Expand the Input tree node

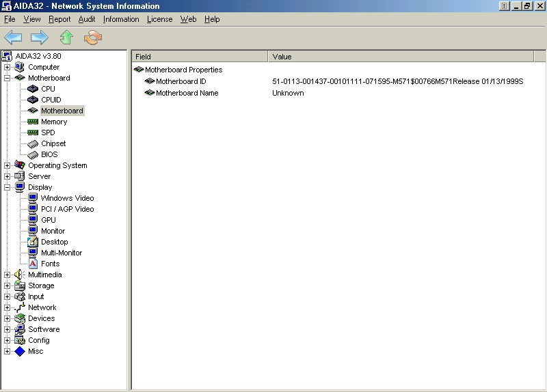click(x=7, y=296)
